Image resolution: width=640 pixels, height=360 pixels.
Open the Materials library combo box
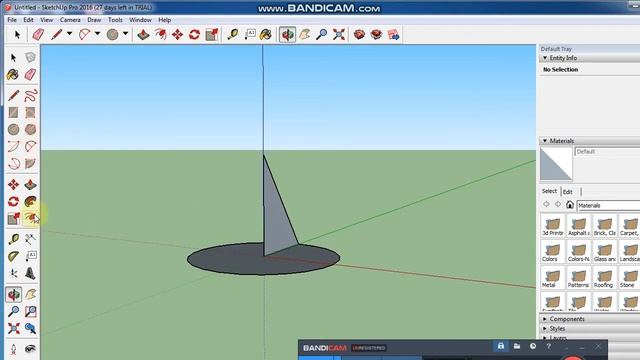click(608, 205)
